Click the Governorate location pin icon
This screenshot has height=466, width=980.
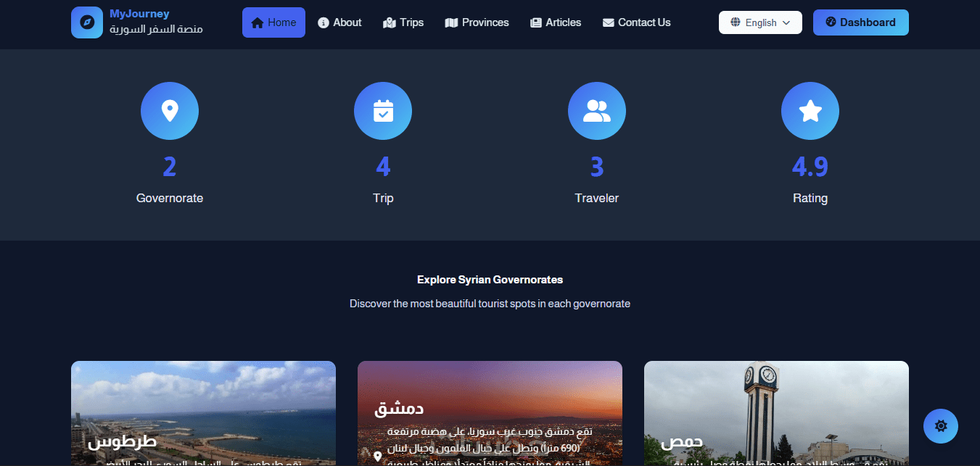170,111
